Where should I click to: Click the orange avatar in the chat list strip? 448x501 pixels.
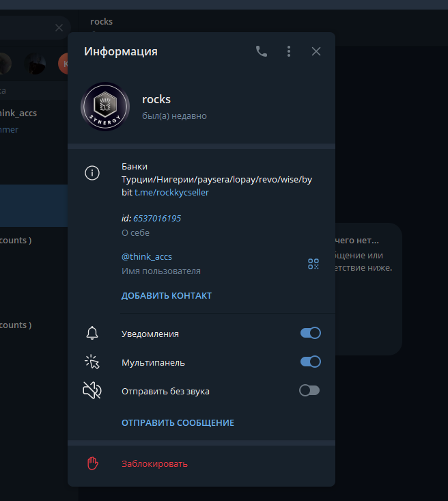point(64,64)
